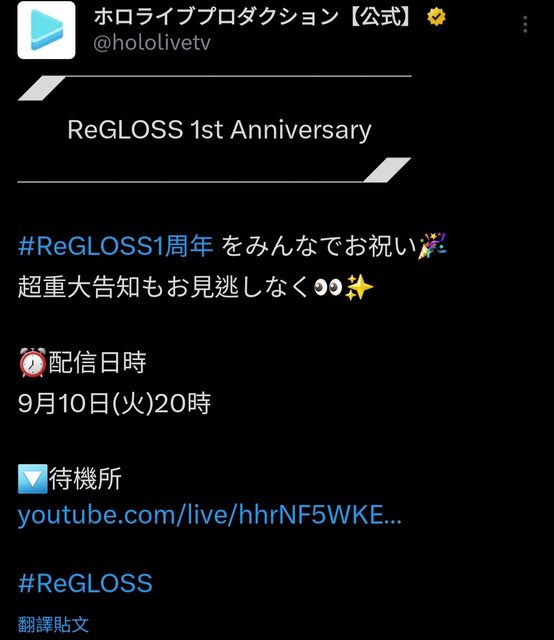The image size is (554, 640).
Task: Click the blue down-arrow emoji beside 待機所
Action: tap(33, 479)
